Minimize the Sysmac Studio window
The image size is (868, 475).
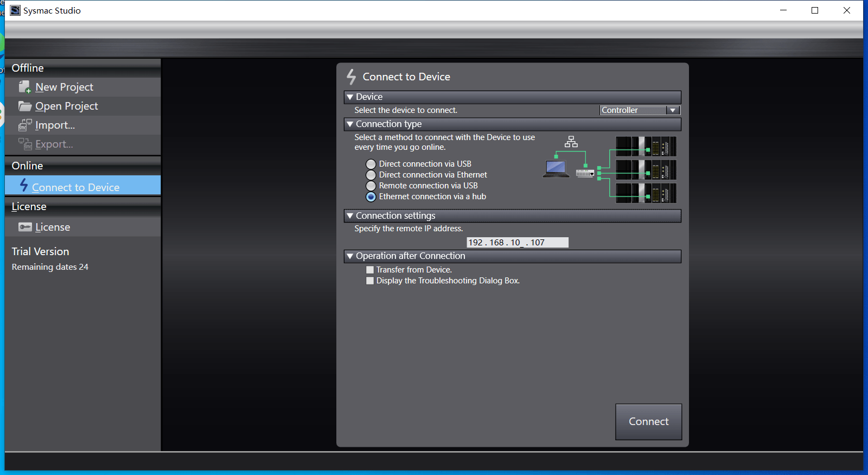pos(783,10)
